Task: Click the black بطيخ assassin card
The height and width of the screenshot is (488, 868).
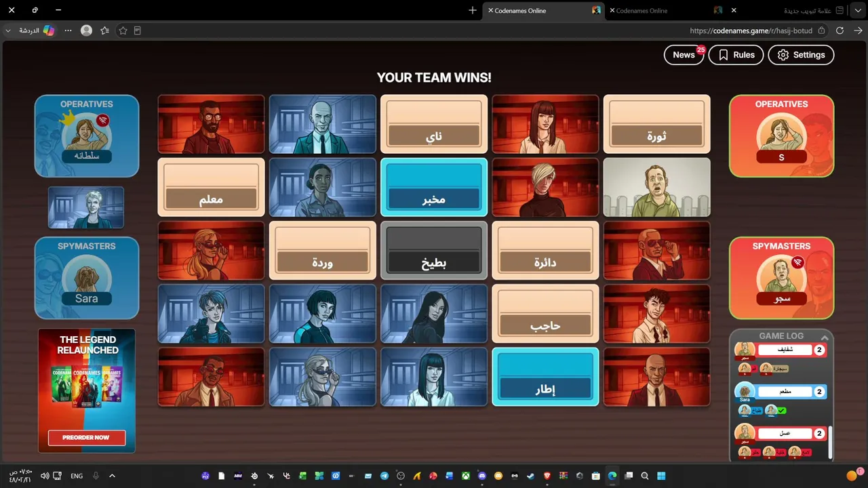Action: point(434,251)
